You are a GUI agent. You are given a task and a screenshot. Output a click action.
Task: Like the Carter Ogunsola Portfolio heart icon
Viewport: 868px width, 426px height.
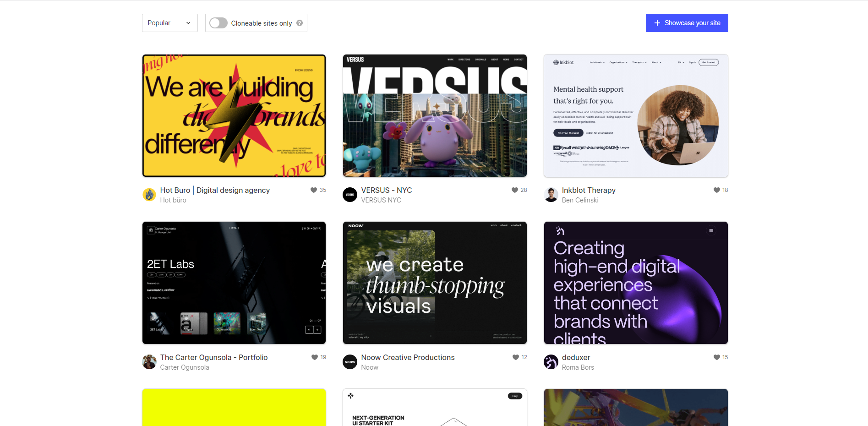(x=315, y=357)
